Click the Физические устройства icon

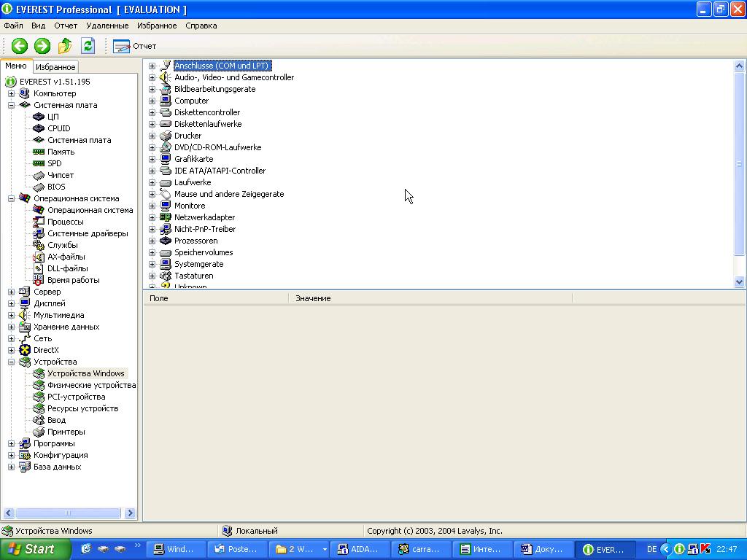[x=39, y=385]
